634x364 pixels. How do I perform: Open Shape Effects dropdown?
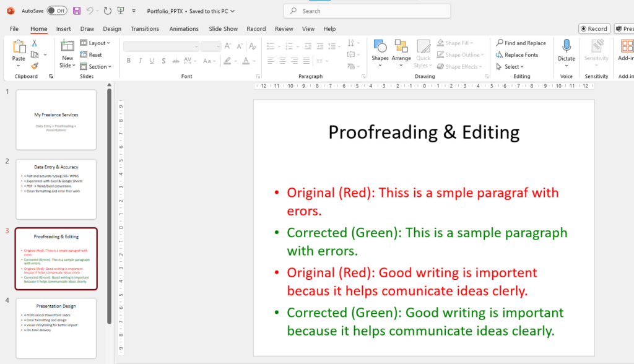click(459, 66)
